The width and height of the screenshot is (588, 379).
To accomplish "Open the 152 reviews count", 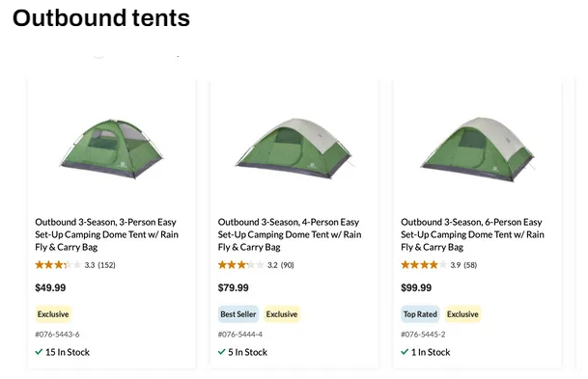I will click(106, 265).
